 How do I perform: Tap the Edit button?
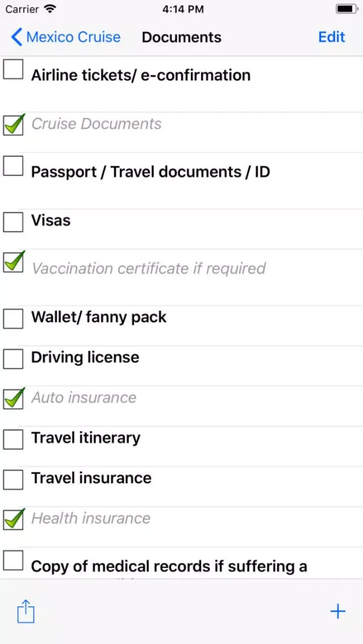tap(331, 37)
